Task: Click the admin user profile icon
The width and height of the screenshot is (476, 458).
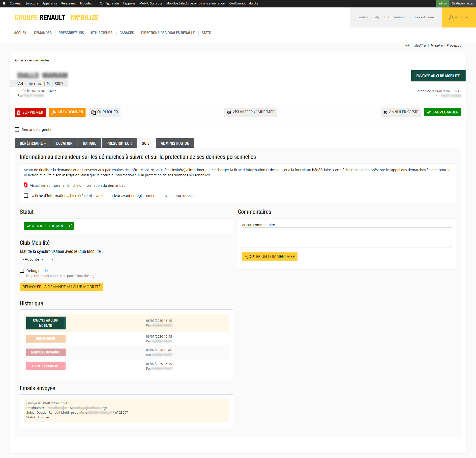Action: [x=451, y=17]
